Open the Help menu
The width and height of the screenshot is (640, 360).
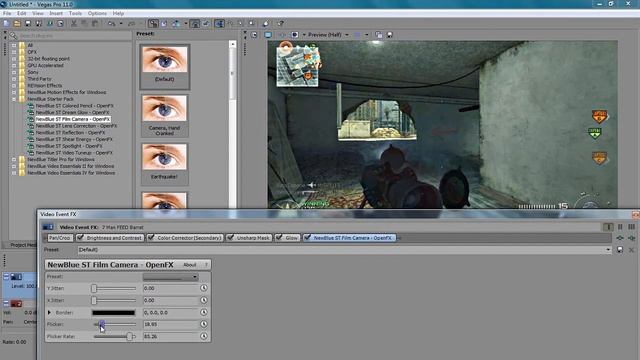[x=118, y=13]
